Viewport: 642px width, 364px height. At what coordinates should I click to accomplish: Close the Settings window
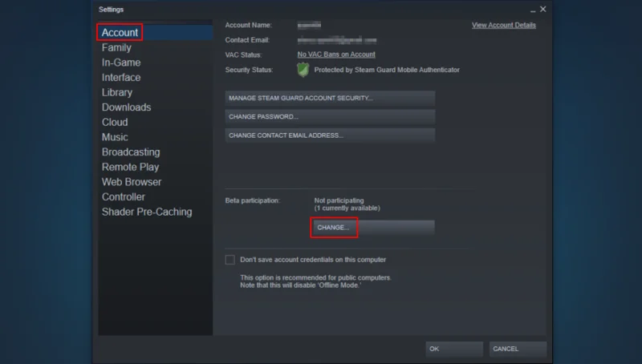543,9
